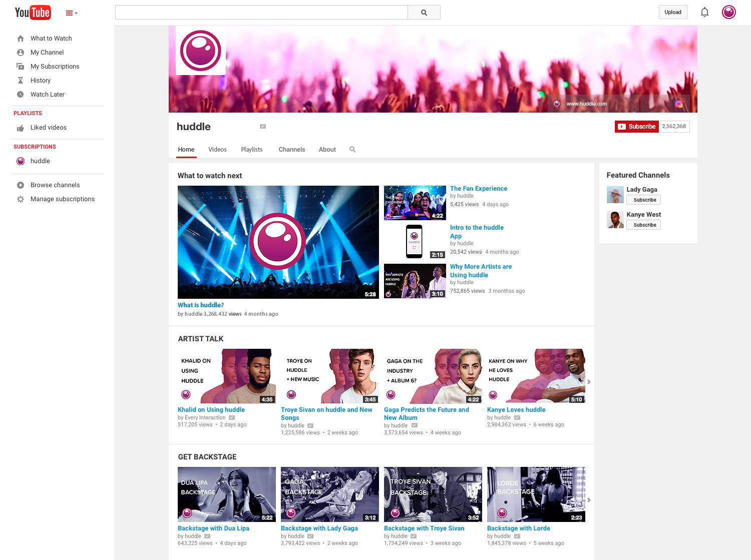This screenshot has width=751, height=560.
Task: Click Khalid on Using huddle title
Action: [x=211, y=410]
